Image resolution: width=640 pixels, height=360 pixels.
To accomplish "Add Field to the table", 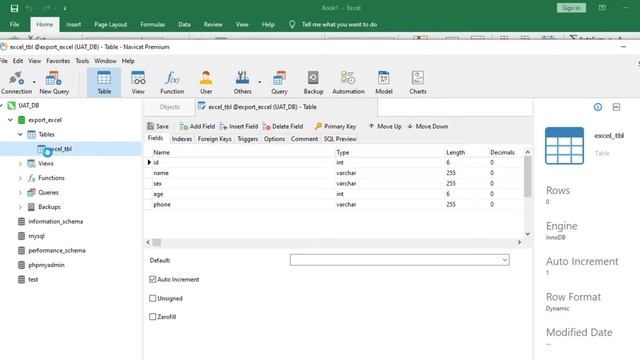I will click(197, 126).
